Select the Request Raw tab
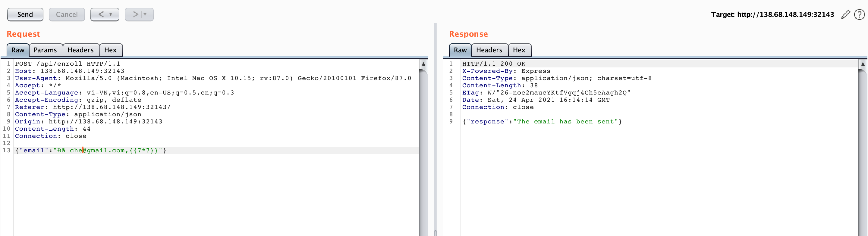The height and width of the screenshot is (236, 868). [18, 50]
